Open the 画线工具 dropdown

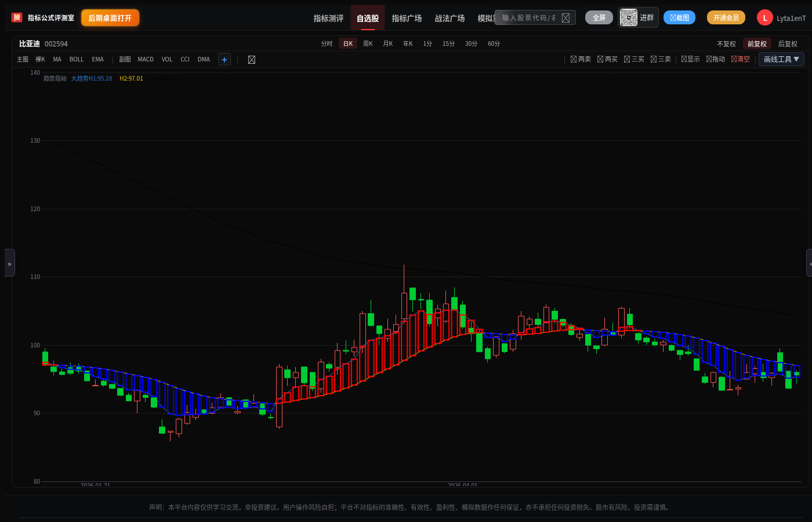781,59
